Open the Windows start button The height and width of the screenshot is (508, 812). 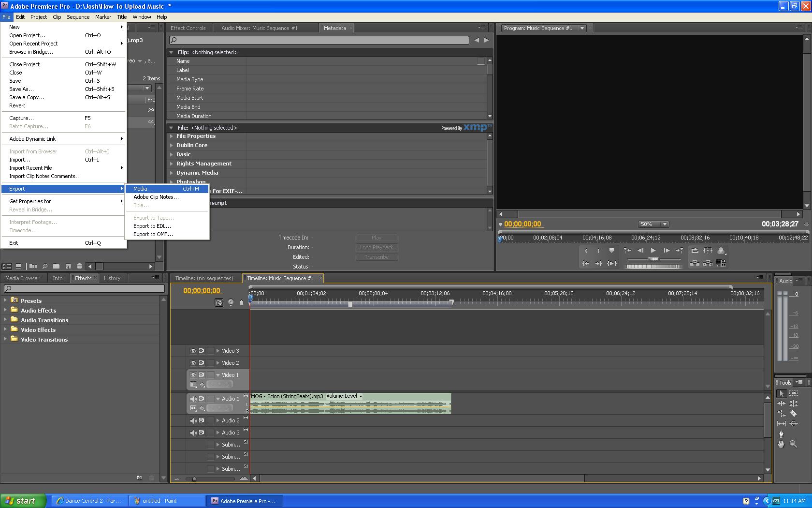(23, 501)
